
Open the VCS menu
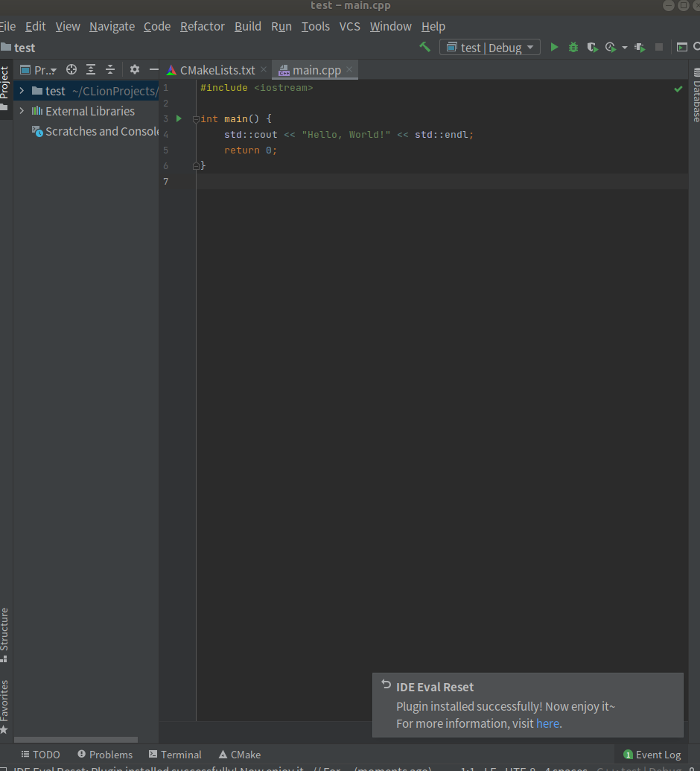(349, 26)
